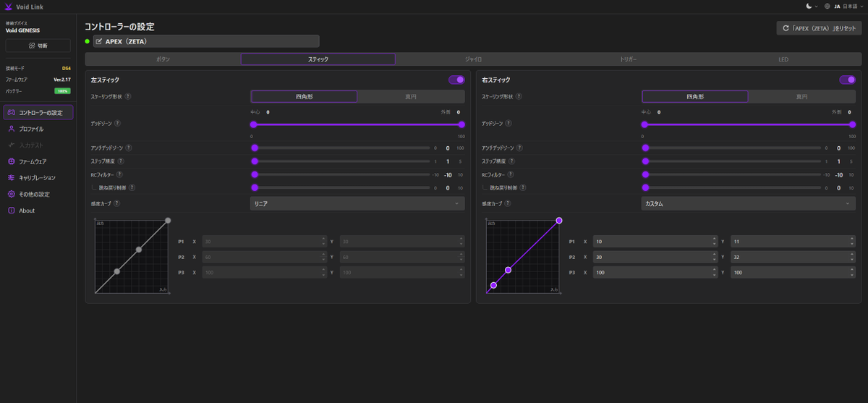This screenshot has width=868, height=403.
Task: Click the right stick RCフィルター slider handle
Action: pos(645,174)
